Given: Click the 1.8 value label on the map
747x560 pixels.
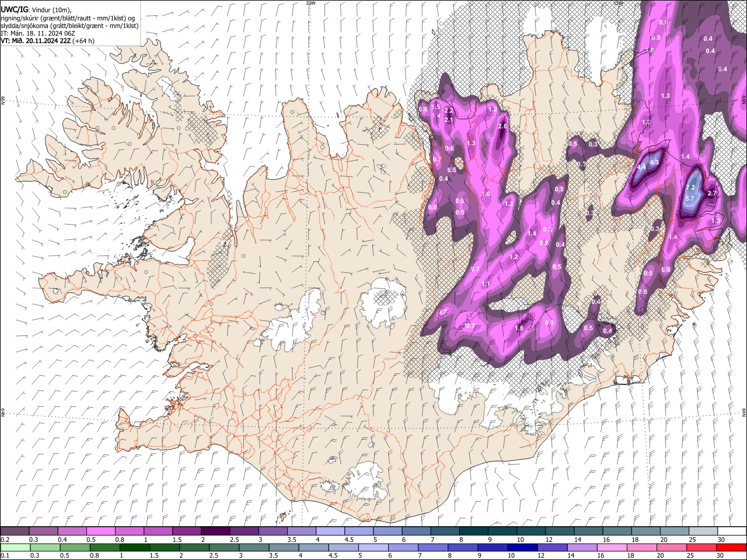Looking at the screenshot, I should (519, 328).
